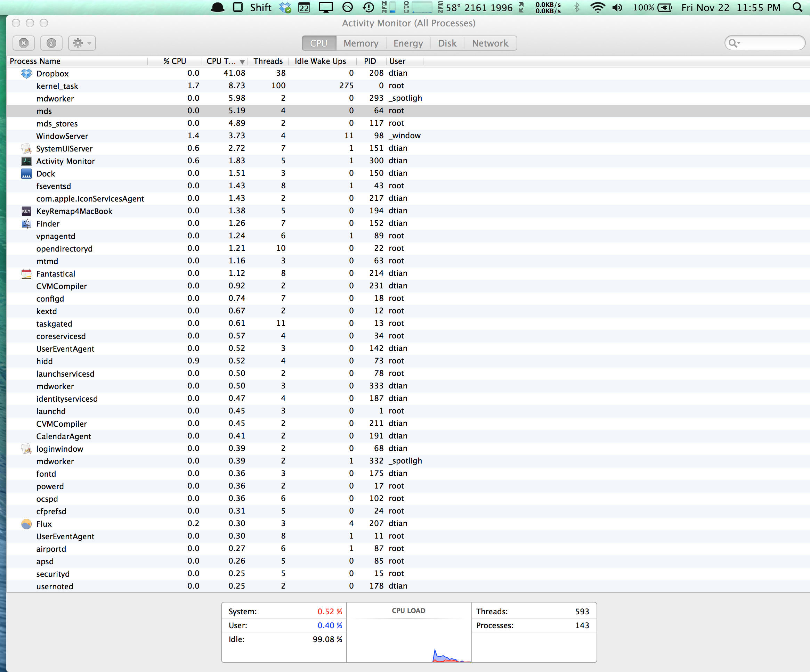
Task: Open the Wi-Fi menu bar icon
Action: click(x=597, y=7)
